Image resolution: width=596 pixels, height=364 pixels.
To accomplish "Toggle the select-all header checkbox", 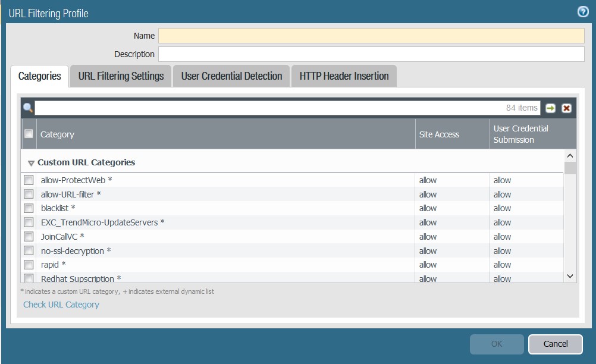I will 29,134.
